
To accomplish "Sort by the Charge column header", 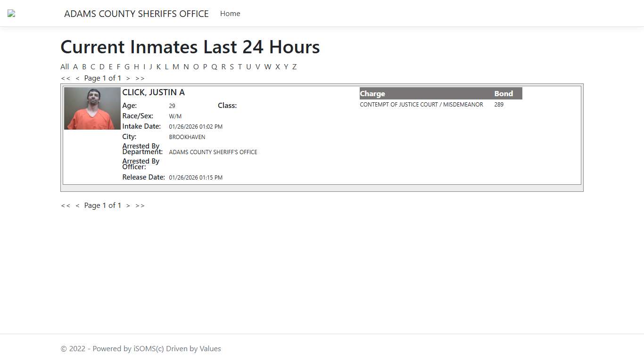I will point(372,93).
